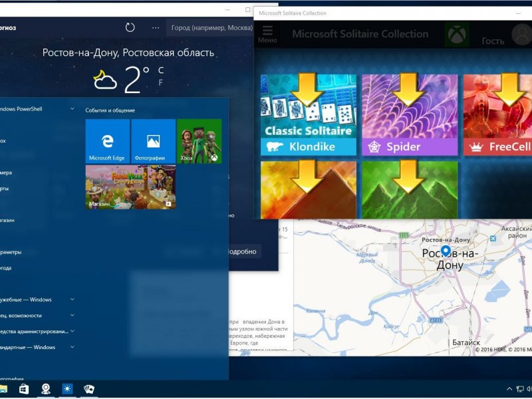This screenshot has width=532, height=399.
Task: Expand Служебные — Windows folder
Action: tap(72, 299)
